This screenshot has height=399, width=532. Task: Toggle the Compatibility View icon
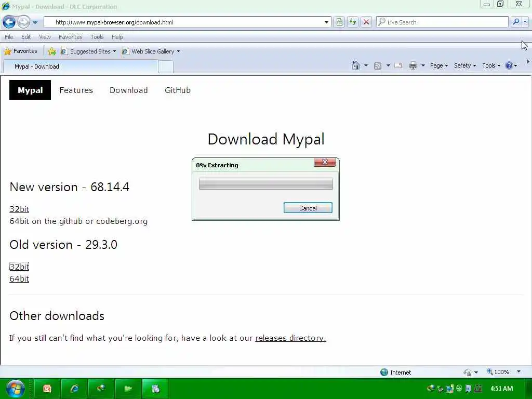click(339, 22)
